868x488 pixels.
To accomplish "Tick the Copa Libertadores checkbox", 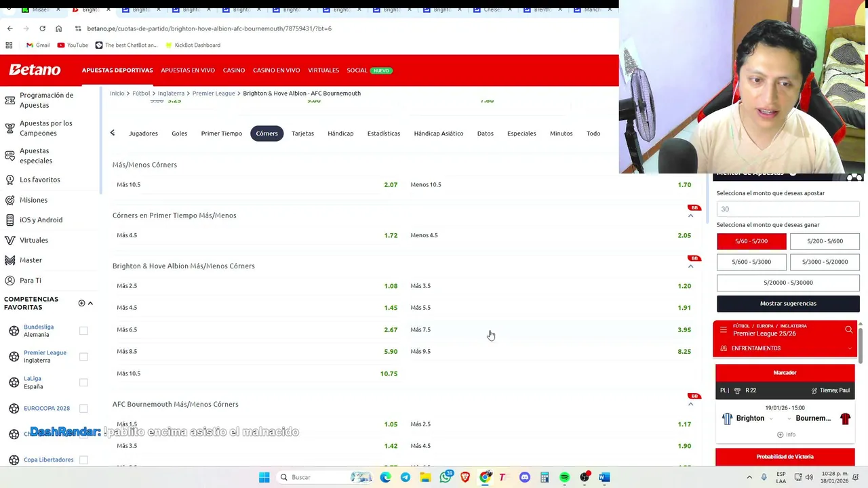I will click(x=83, y=460).
